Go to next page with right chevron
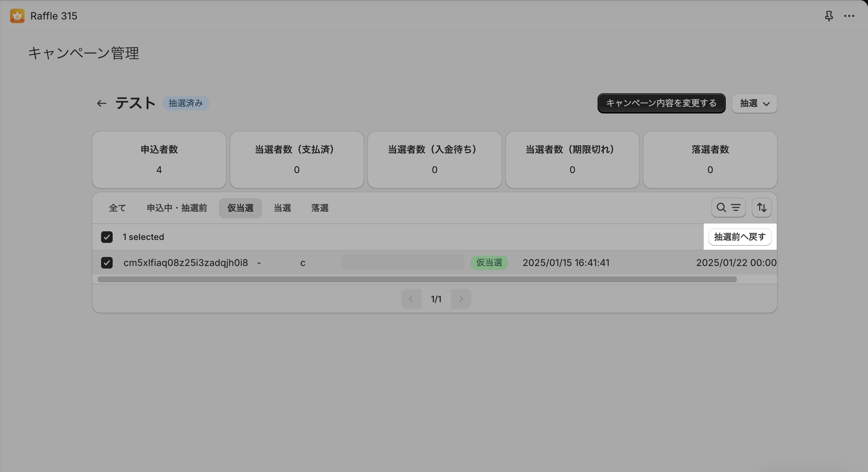The height and width of the screenshot is (472, 868). tap(461, 299)
